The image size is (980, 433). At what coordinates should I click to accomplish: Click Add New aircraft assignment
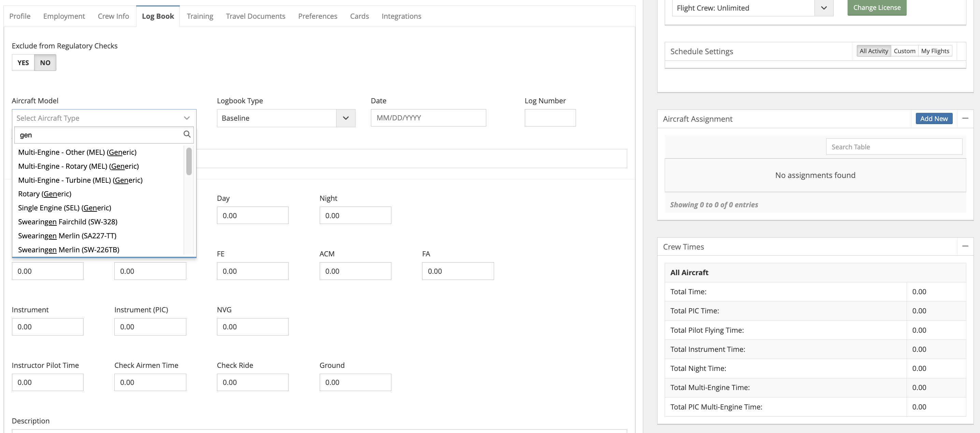click(934, 119)
